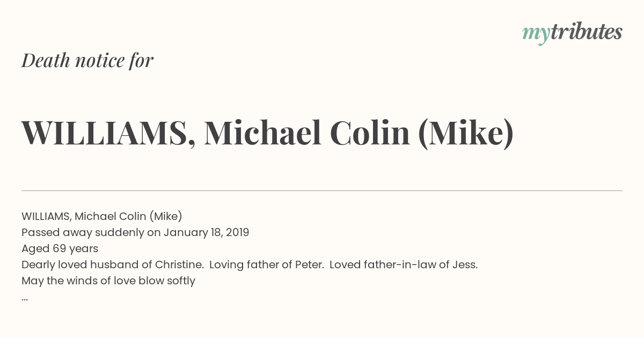Click the date "January 18, 2019"
This screenshot has height=338, width=644.
point(206,232)
